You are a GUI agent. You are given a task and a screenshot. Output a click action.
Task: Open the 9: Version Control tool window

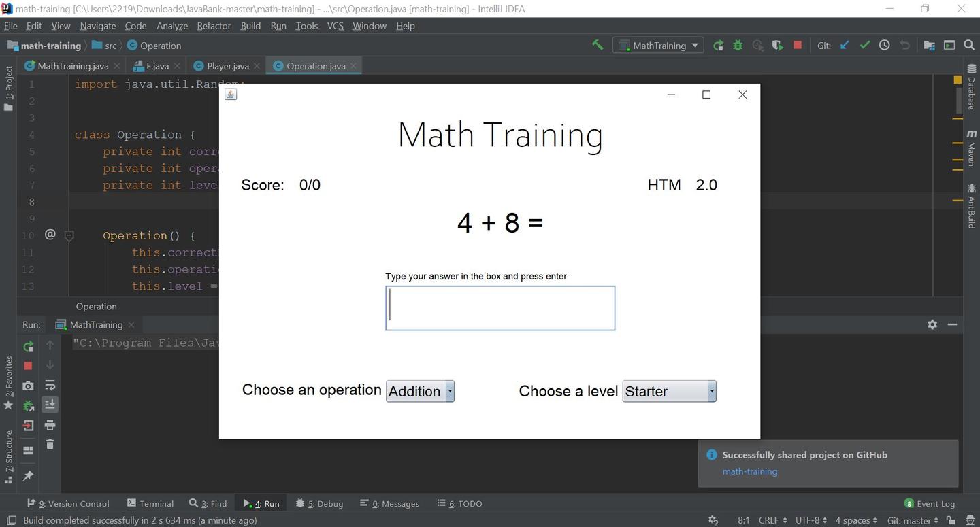(68, 504)
